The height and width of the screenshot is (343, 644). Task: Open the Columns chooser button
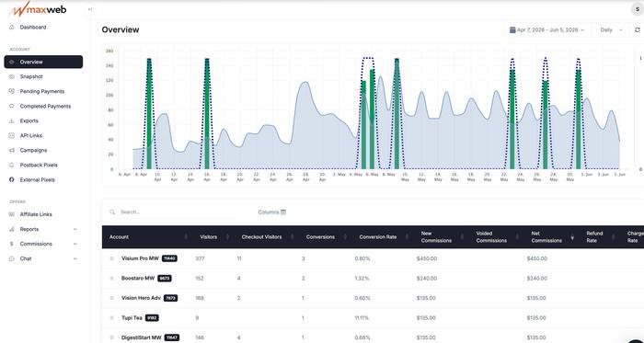[272, 212]
